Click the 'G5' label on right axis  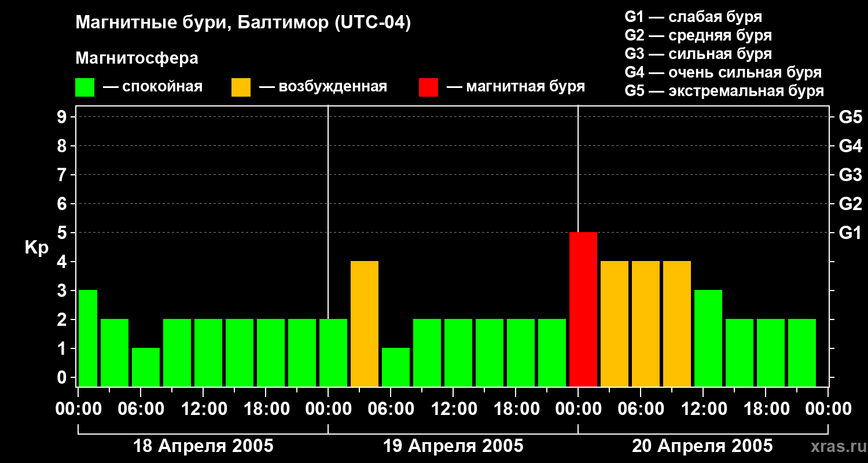(851, 117)
